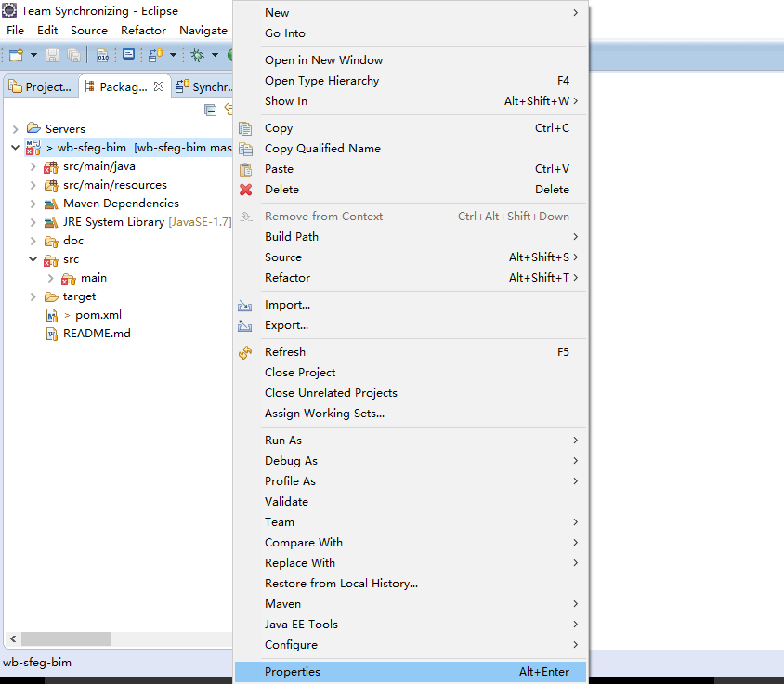Viewport: 784px width, 684px height.
Task: Select Properties from the context menu
Action: 293,672
